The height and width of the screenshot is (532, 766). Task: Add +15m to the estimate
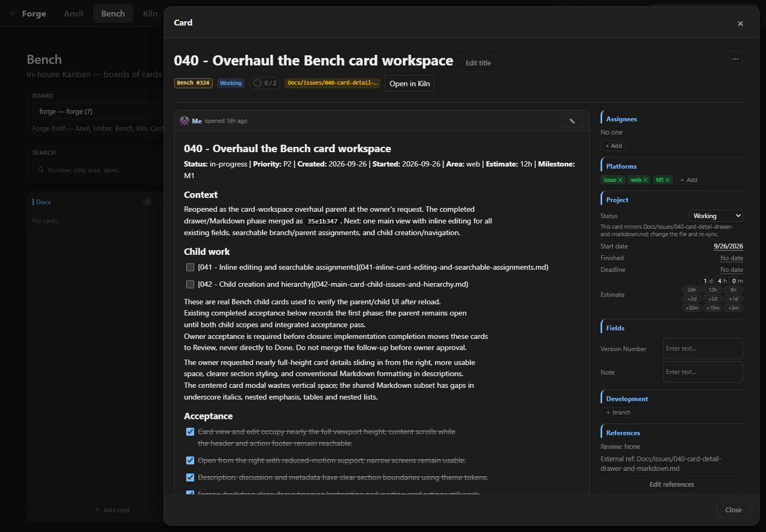click(x=713, y=308)
